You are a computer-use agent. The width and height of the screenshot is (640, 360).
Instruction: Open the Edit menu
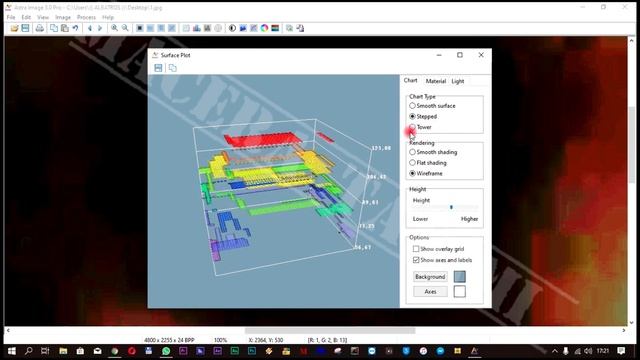pyautogui.click(x=26, y=17)
